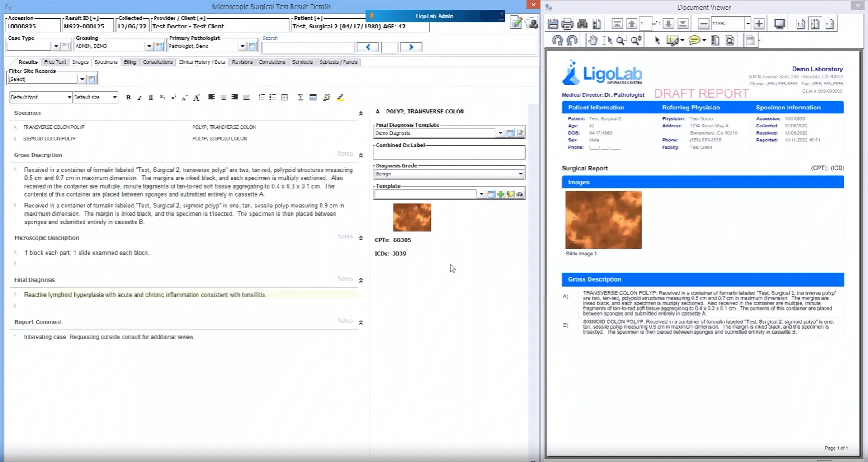Collapse the Gross Description section
Image resolution: width=868 pixels, height=462 pixels.
(x=361, y=156)
